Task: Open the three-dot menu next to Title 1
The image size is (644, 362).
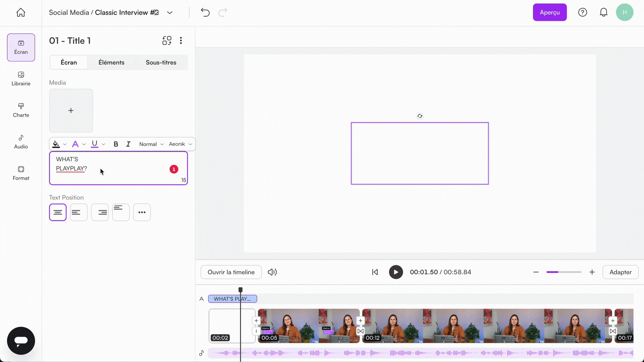Action: (x=181, y=40)
